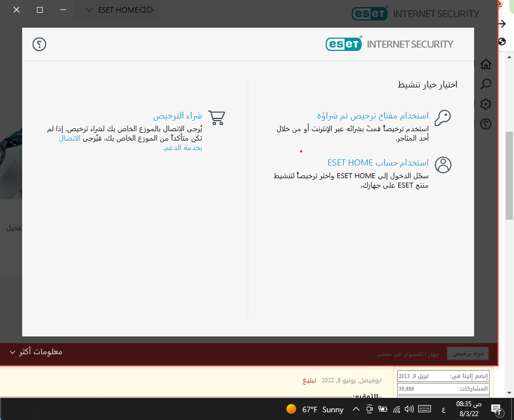Click the user account icon for ESET HOME
Image resolution: width=514 pixels, height=420 pixels.
pos(443,165)
